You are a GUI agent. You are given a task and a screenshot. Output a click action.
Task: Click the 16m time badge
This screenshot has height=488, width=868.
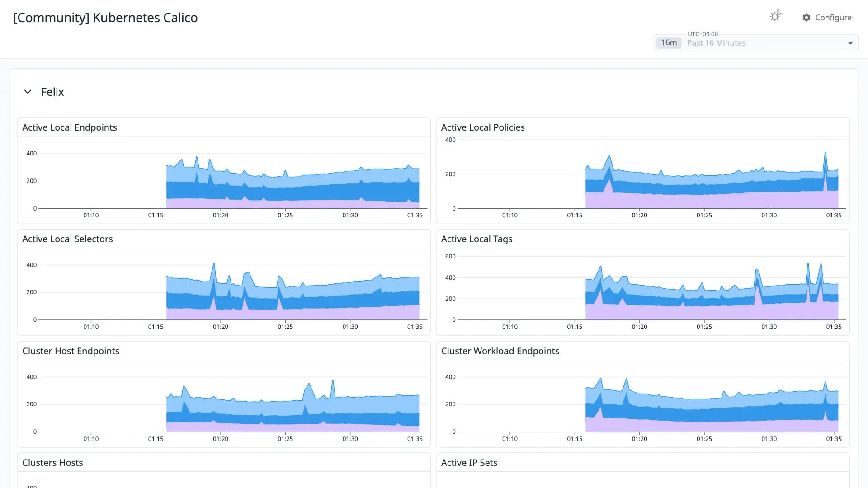point(669,42)
